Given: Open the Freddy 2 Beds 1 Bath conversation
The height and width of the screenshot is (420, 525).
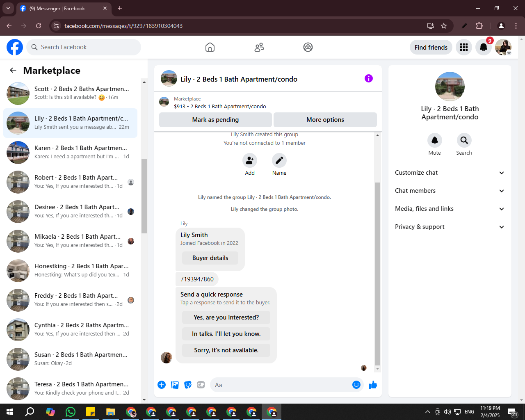Looking at the screenshot, I should coord(70,300).
